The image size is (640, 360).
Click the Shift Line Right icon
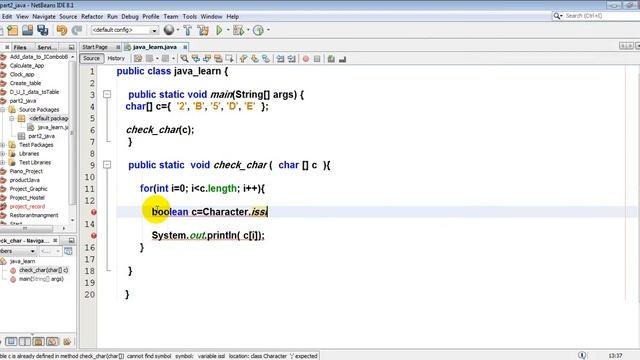[291, 59]
